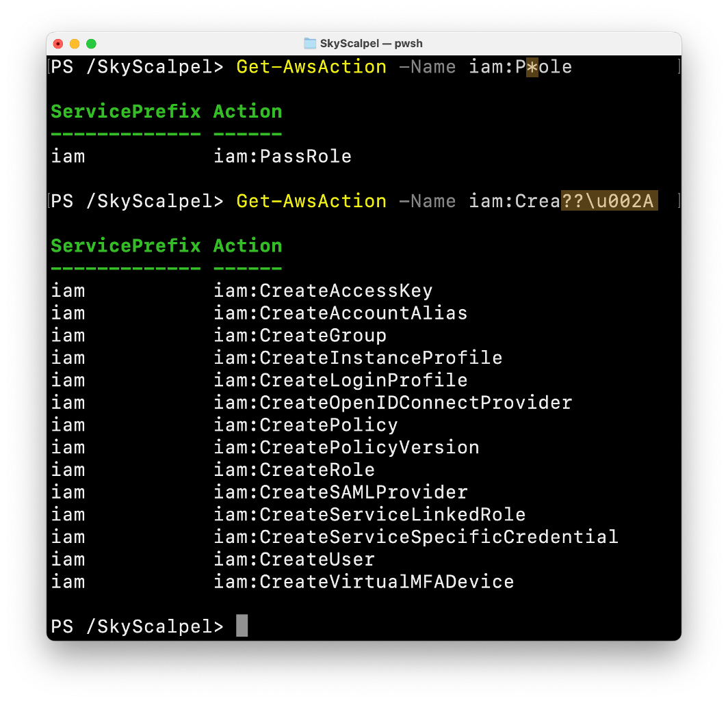This screenshot has height=703, width=728.
Task: Click the yellow minimize traffic light
Action: [x=75, y=43]
